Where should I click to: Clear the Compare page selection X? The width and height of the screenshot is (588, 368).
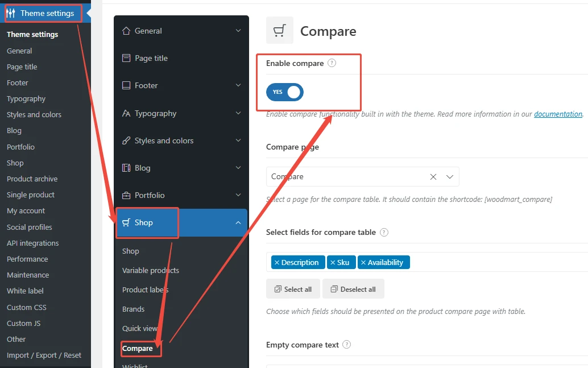[x=433, y=177]
